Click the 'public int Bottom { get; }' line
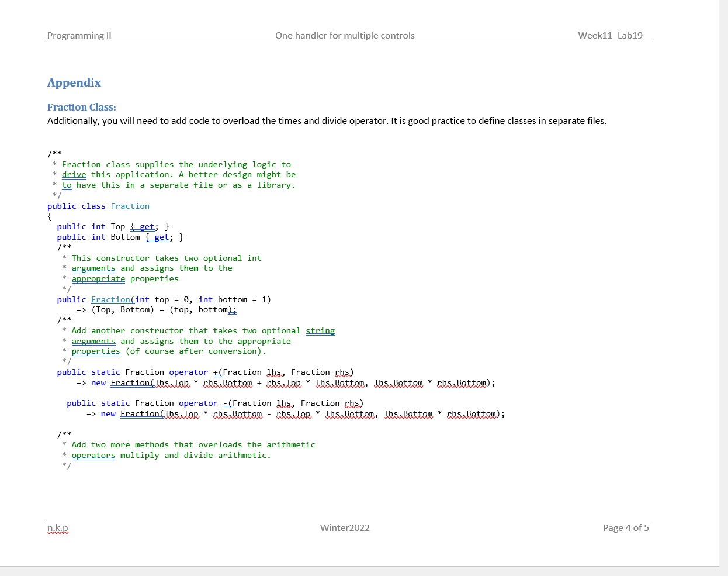Image resolution: width=728 pixels, height=576 pixels. click(120, 237)
